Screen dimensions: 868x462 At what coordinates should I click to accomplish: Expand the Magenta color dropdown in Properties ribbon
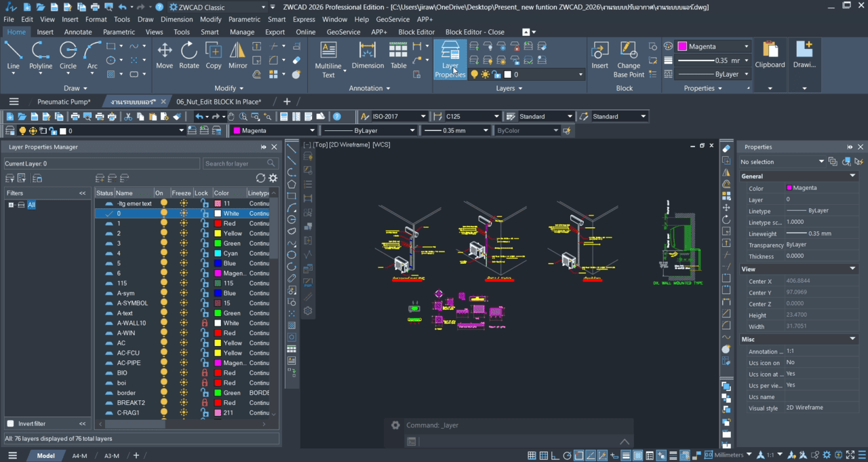click(x=746, y=46)
